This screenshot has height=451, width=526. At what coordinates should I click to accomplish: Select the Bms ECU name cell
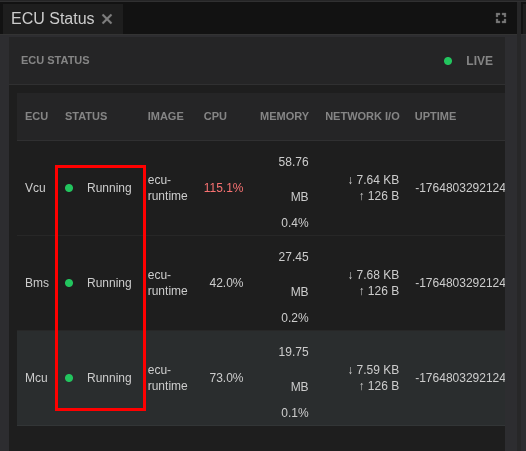pos(37,283)
